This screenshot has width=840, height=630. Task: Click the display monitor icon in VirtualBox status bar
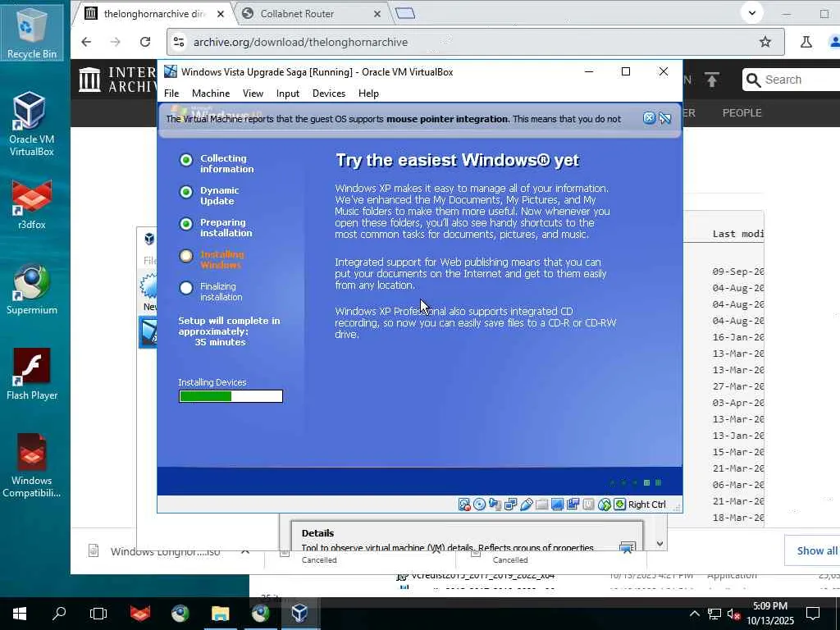[x=557, y=504]
